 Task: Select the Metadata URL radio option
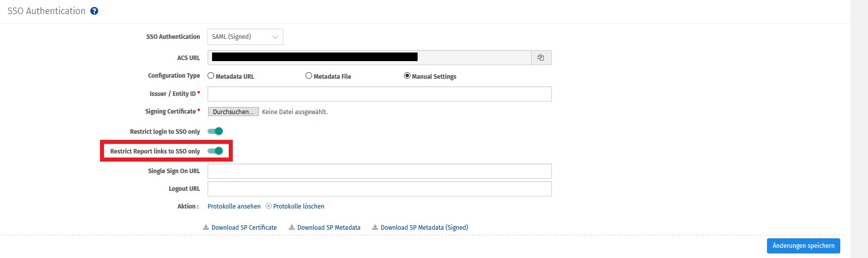click(211, 76)
